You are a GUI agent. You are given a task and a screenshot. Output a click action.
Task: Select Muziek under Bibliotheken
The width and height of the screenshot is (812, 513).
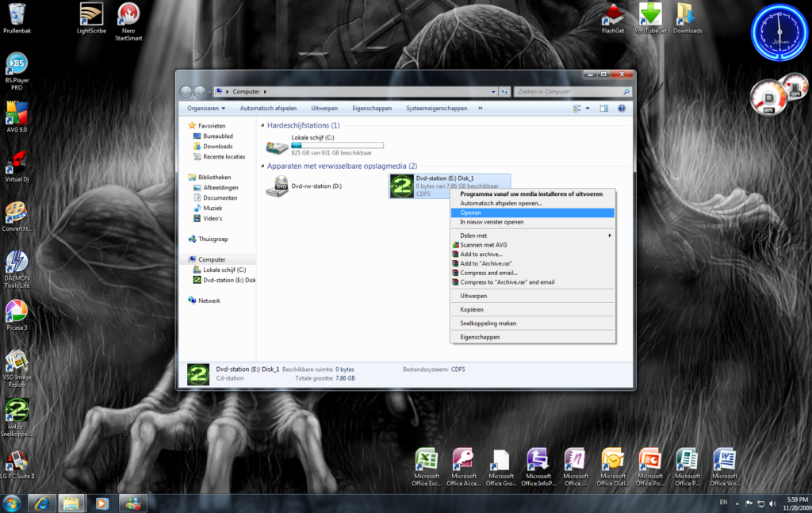click(208, 208)
